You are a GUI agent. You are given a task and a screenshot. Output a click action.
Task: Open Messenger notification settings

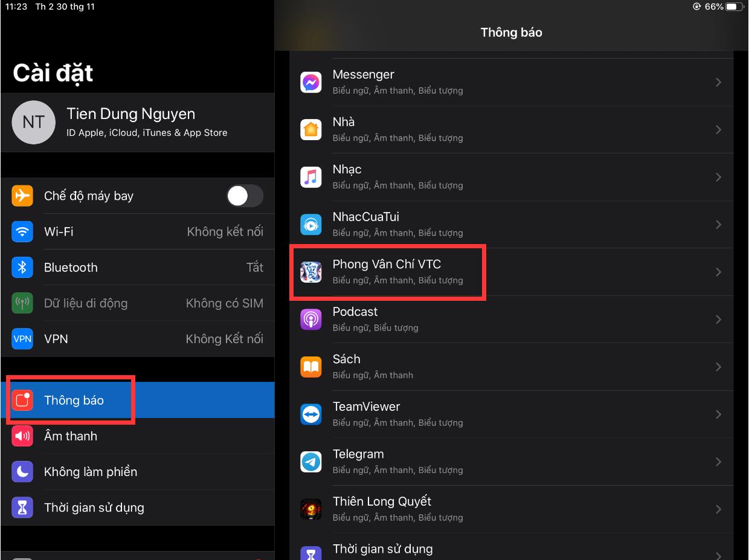pos(511,82)
